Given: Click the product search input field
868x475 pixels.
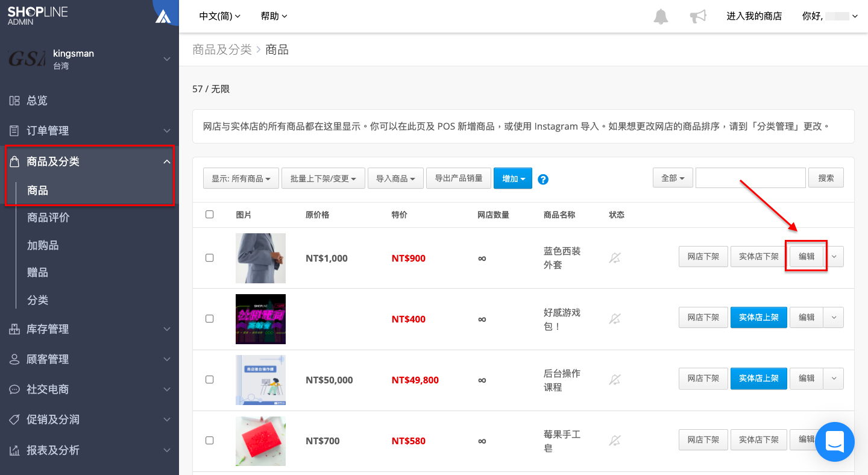Looking at the screenshot, I should click(750, 178).
